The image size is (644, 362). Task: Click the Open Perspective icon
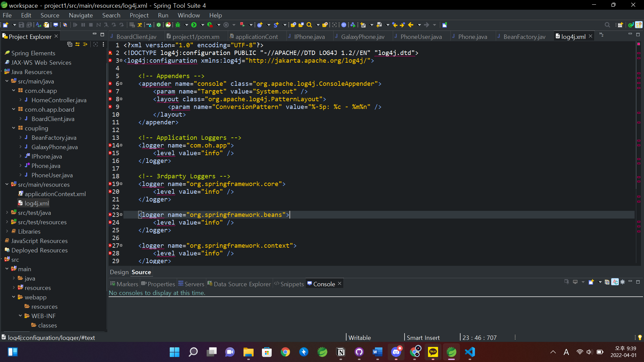(620, 25)
